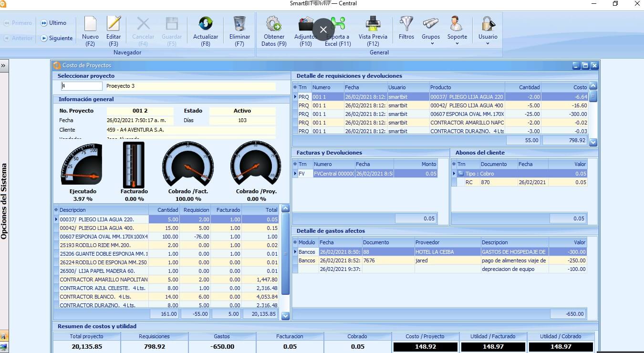Click the Gastos value -650.00 in summary
This screenshot has width=644, height=353.
tap(222, 347)
